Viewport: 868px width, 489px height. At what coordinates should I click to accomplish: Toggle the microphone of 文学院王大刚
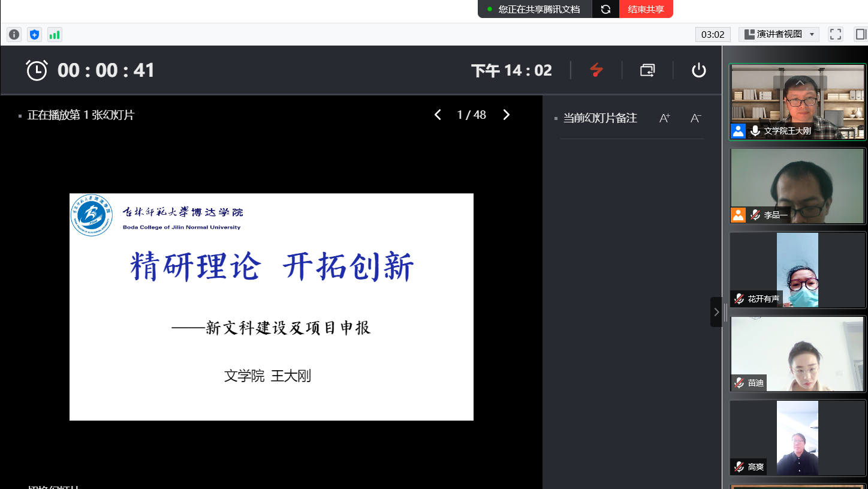(x=755, y=131)
